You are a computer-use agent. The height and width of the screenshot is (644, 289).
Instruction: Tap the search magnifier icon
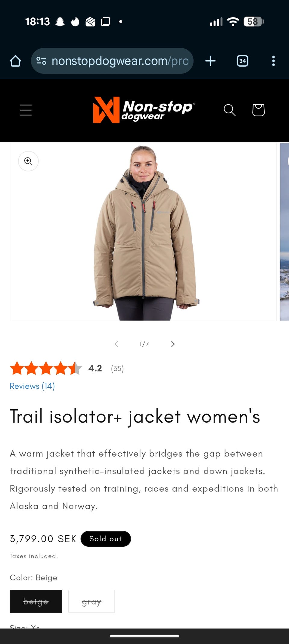(x=229, y=110)
